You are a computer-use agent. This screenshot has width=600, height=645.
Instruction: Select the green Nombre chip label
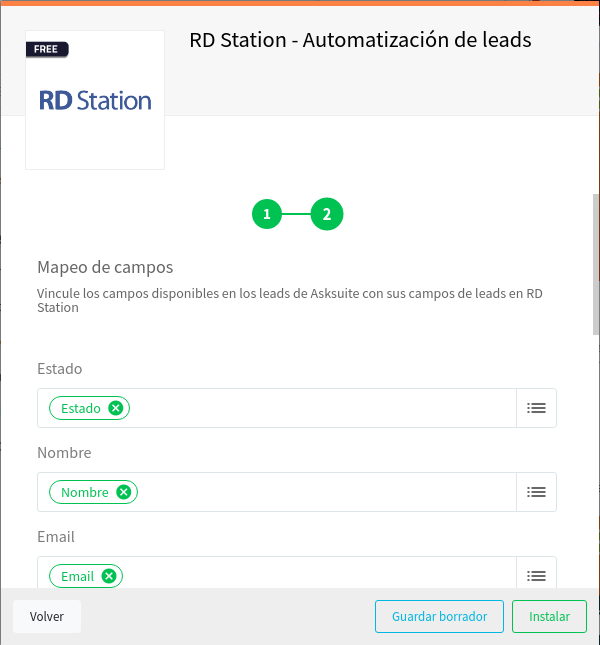[x=85, y=492]
